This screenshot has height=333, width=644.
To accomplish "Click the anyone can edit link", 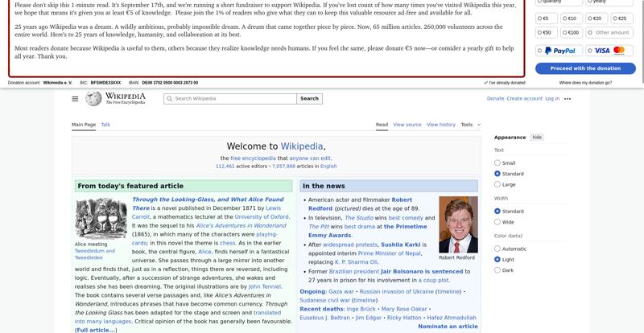I will tap(310, 158).
